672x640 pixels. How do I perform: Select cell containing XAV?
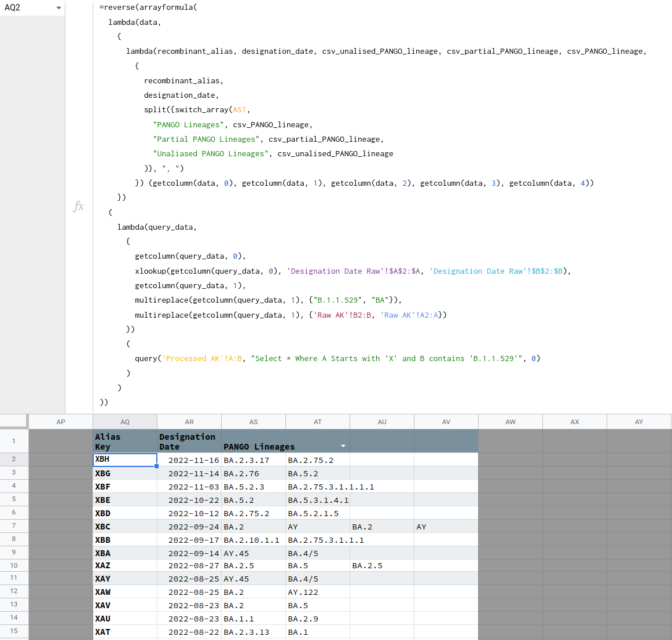tap(125, 605)
